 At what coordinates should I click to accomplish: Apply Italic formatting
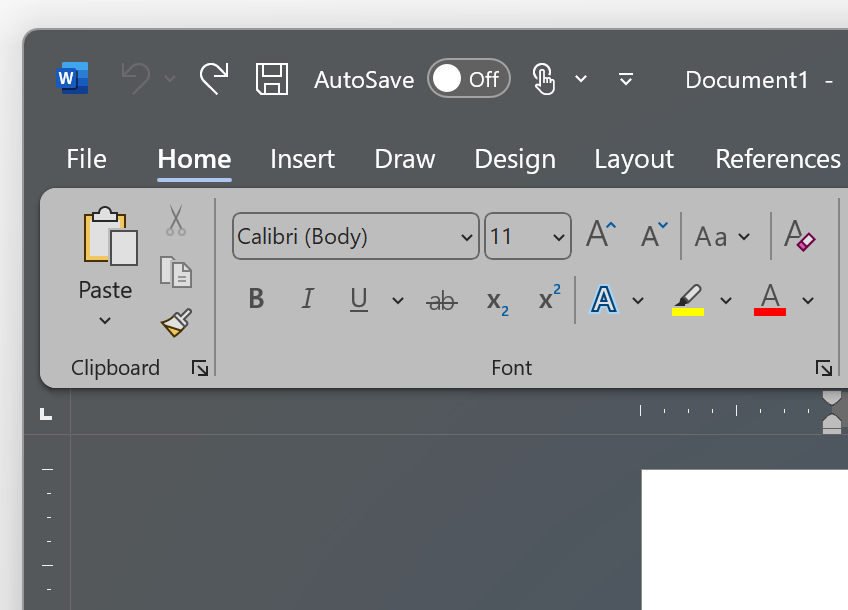click(307, 298)
